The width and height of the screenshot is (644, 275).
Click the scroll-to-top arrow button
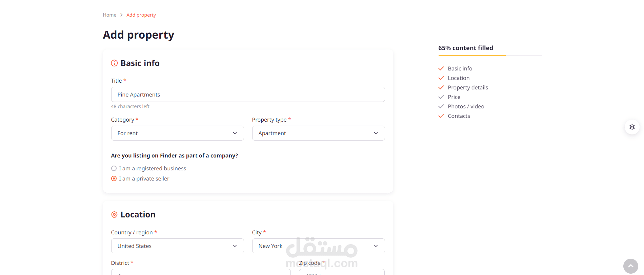click(x=630, y=266)
